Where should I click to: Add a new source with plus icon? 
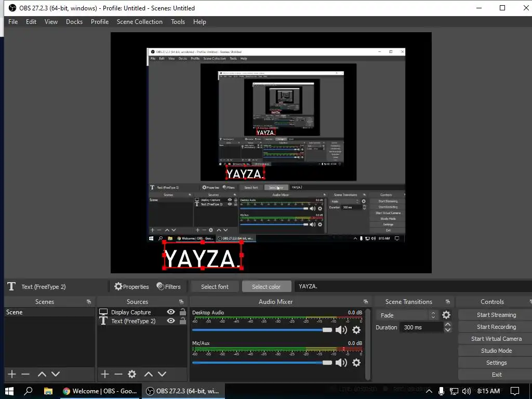click(x=105, y=374)
